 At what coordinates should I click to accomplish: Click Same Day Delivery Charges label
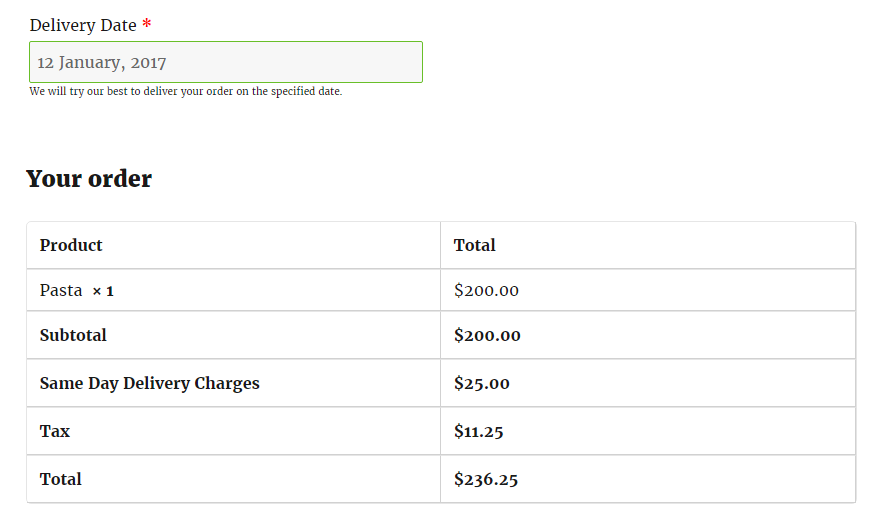pos(150,383)
